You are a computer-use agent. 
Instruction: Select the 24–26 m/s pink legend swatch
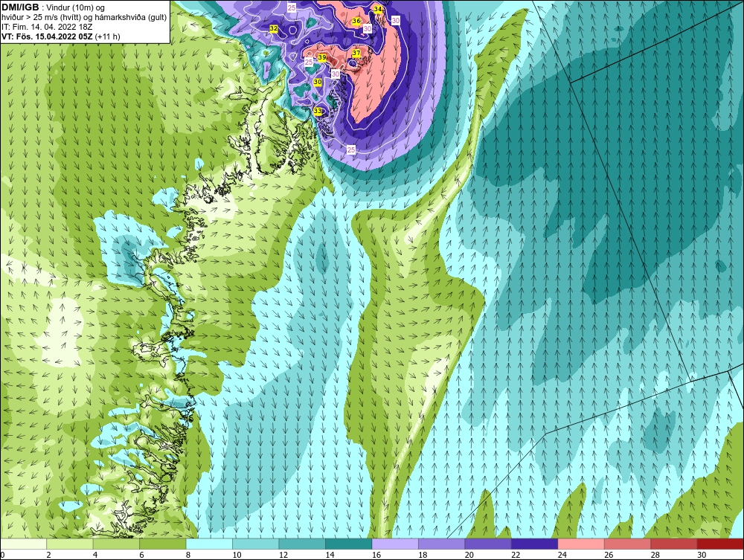pyautogui.click(x=581, y=544)
